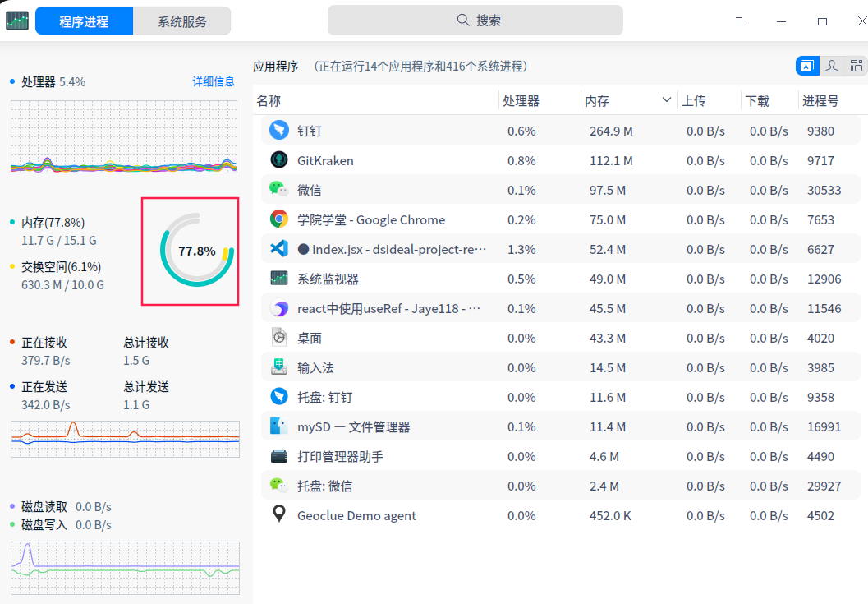Click the GitKraken process icon
This screenshot has width=868, height=604.
[279, 160]
